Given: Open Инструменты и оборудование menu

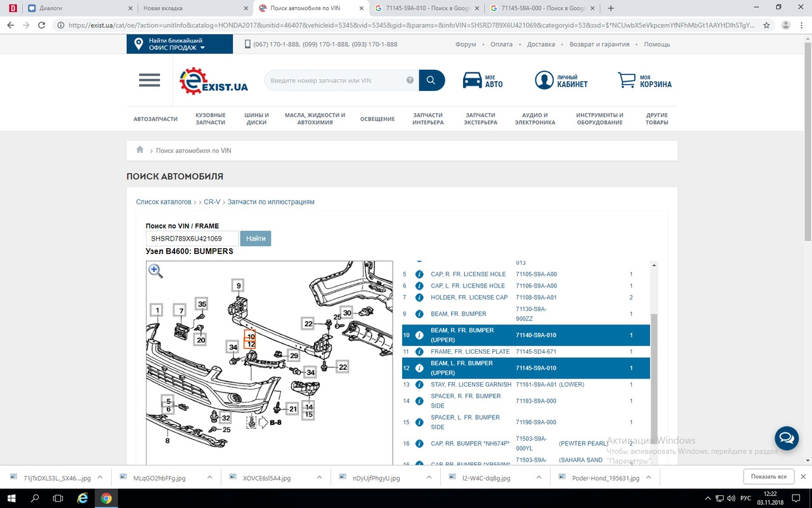Looking at the screenshot, I should 599,119.
